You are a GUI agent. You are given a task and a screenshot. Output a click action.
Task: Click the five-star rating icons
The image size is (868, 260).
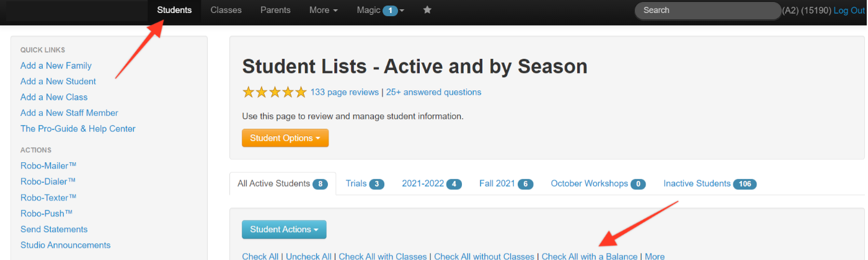click(x=275, y=92)
